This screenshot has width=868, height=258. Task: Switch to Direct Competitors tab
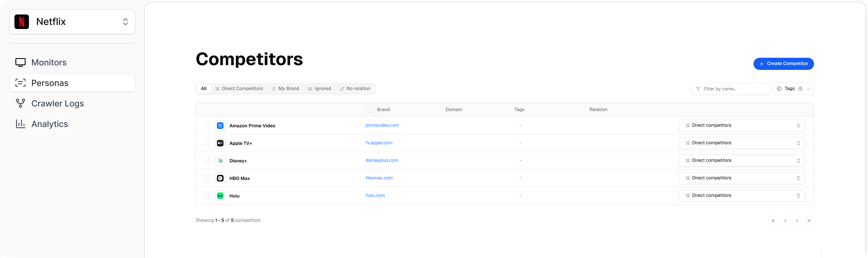coord(239,89)
